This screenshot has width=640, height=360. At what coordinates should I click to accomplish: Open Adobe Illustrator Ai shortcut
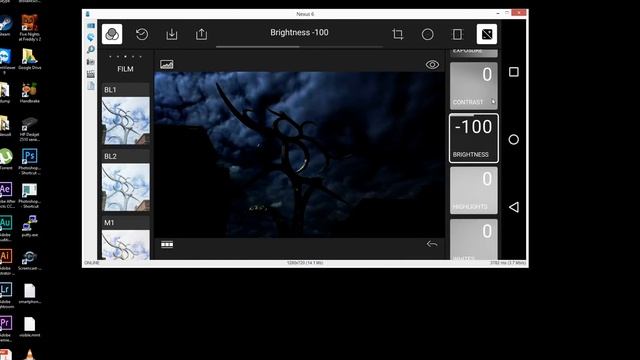coord(6,262)
